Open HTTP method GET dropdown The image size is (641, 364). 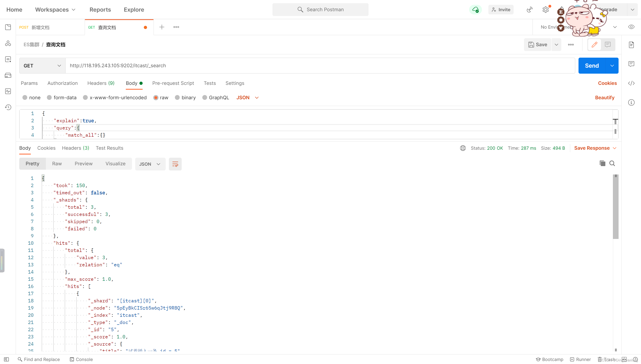click(x=42, y=65)
